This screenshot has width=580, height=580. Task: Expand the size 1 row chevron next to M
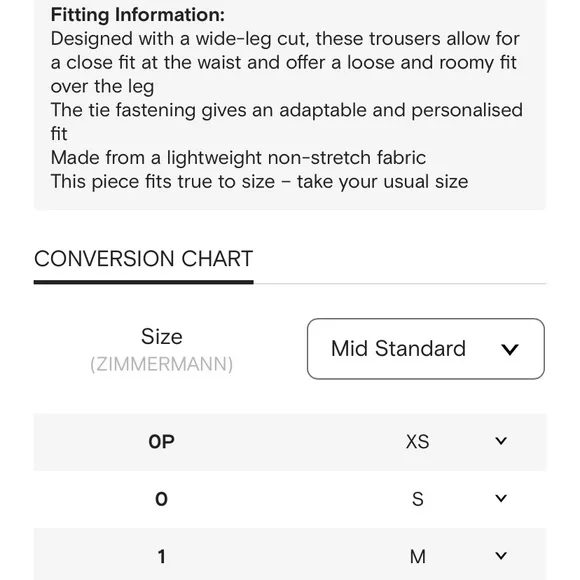click(x=501, y=555)
